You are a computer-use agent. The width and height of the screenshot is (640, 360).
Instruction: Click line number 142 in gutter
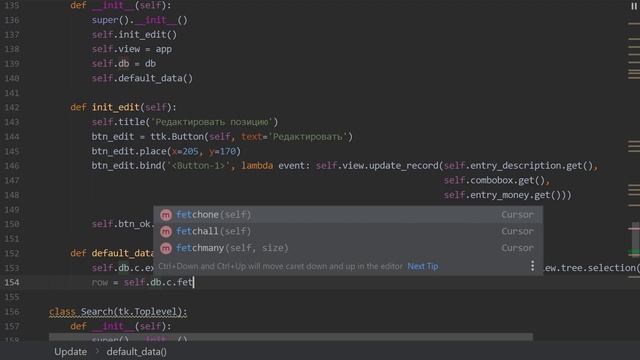(x=12, y=107)
